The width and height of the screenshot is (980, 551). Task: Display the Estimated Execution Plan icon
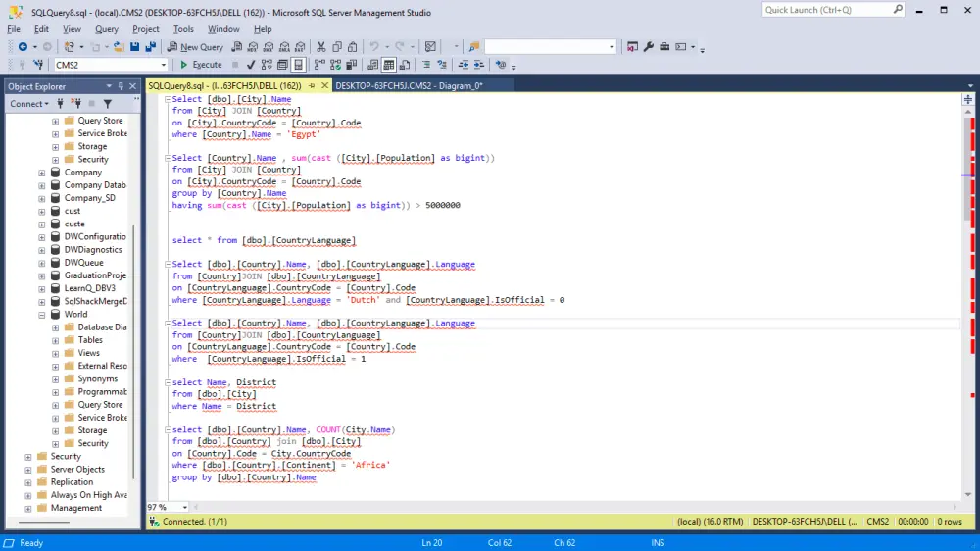(267, 65)
